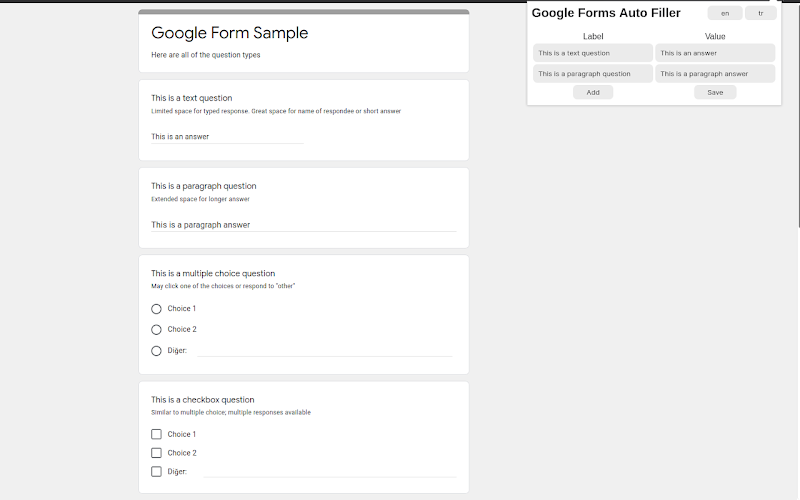Click the Diğer text field of checkbox question

[330, 471]
